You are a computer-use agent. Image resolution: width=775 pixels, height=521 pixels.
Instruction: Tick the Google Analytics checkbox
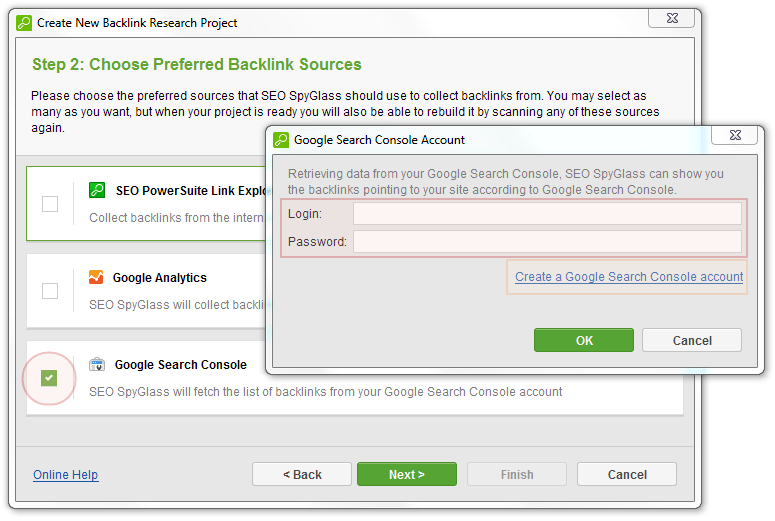point(50,291)
